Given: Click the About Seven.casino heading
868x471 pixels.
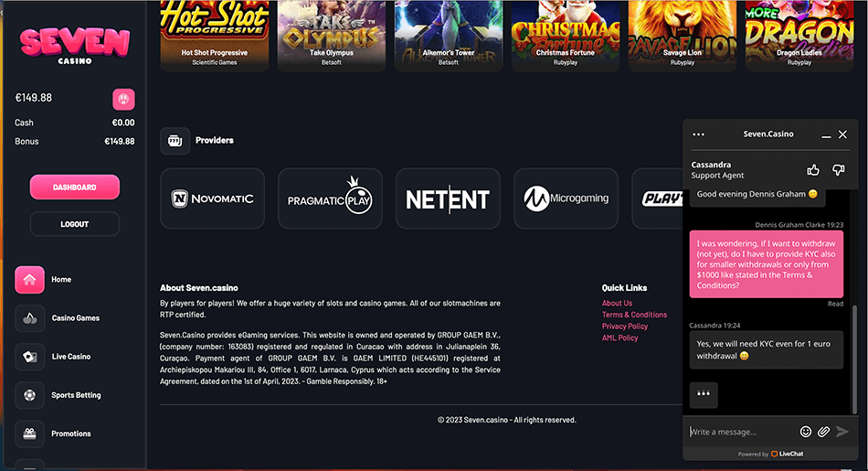Looking at the screenshot, I should coord(199,287).
